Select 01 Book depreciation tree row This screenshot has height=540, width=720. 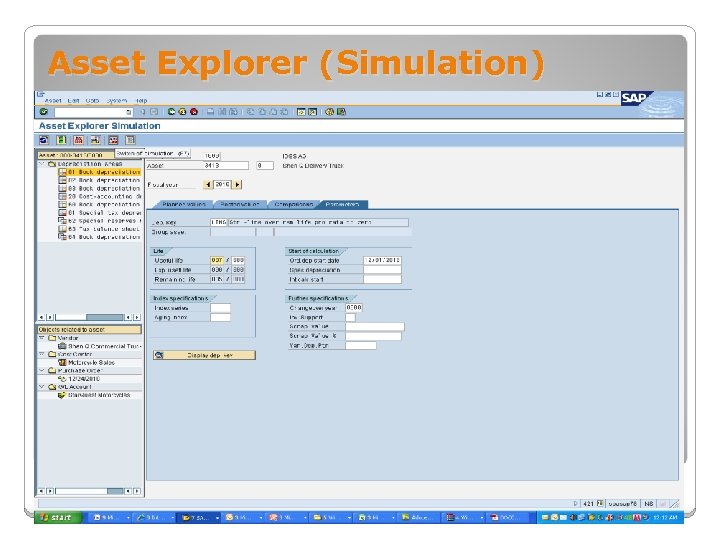(100, 172)
